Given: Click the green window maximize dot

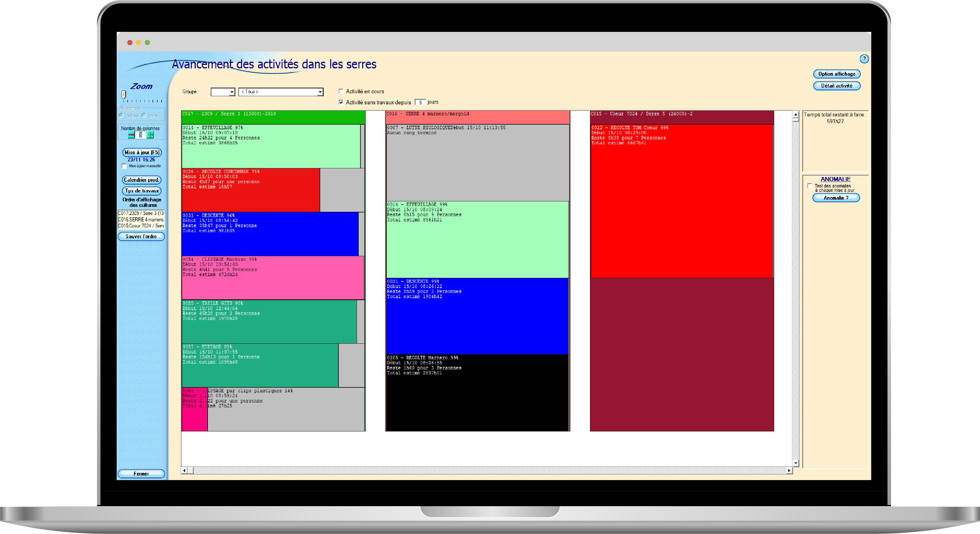Looking at the screenshot, I should click(147, 43).
